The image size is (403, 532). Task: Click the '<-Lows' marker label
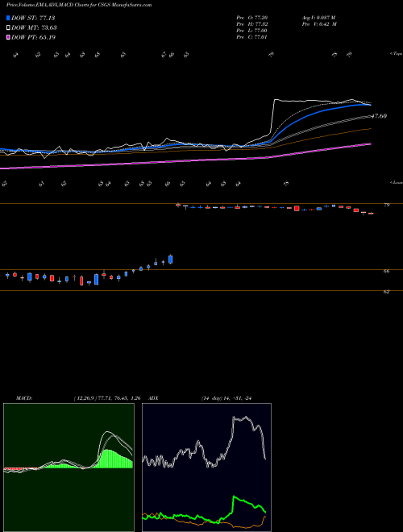click(x=396, y=182)
